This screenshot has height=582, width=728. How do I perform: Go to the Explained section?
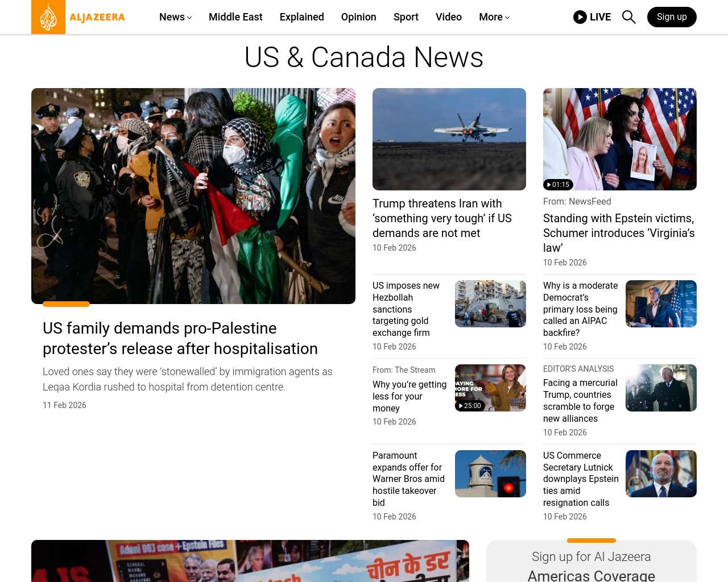click(302, 17)
